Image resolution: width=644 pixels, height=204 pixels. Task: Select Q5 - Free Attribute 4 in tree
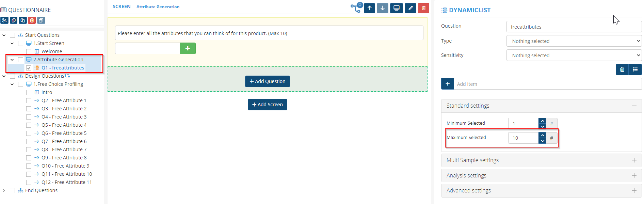coord(64,125)
